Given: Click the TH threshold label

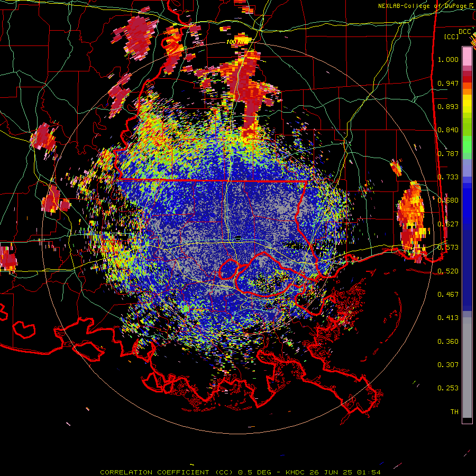Looking at the screenshot, I should click(454, 412).
